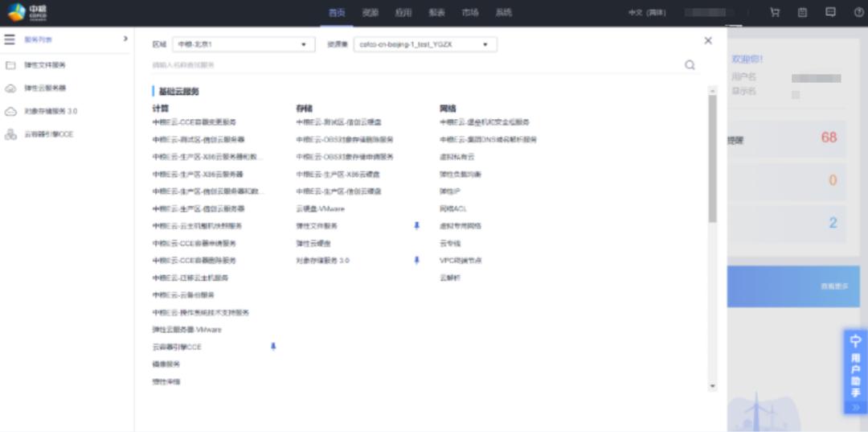Open 云专线 under 网络
The height and width of the screenshot is (432, 868).
[x=450, y=243]
